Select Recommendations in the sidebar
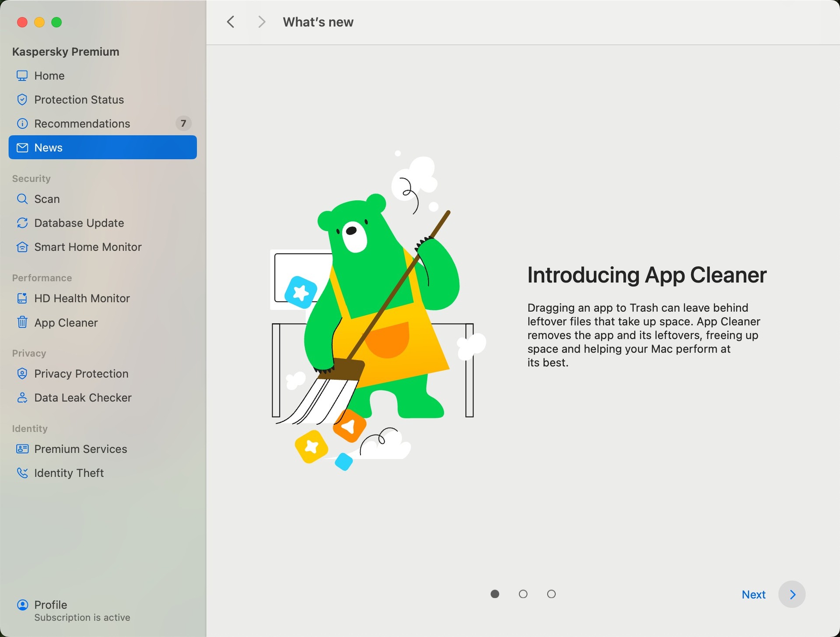The height and width of the screenshot is (637, 840). 82,124
